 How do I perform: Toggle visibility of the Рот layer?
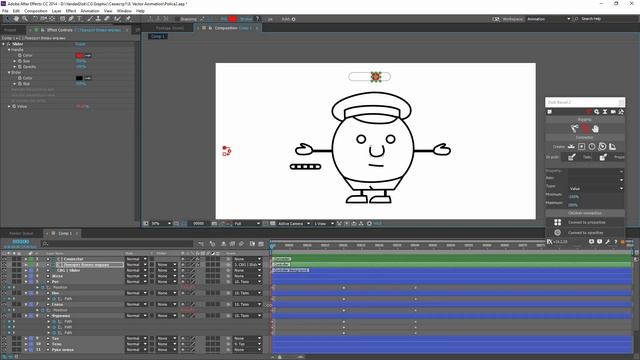tap(4, 282)
